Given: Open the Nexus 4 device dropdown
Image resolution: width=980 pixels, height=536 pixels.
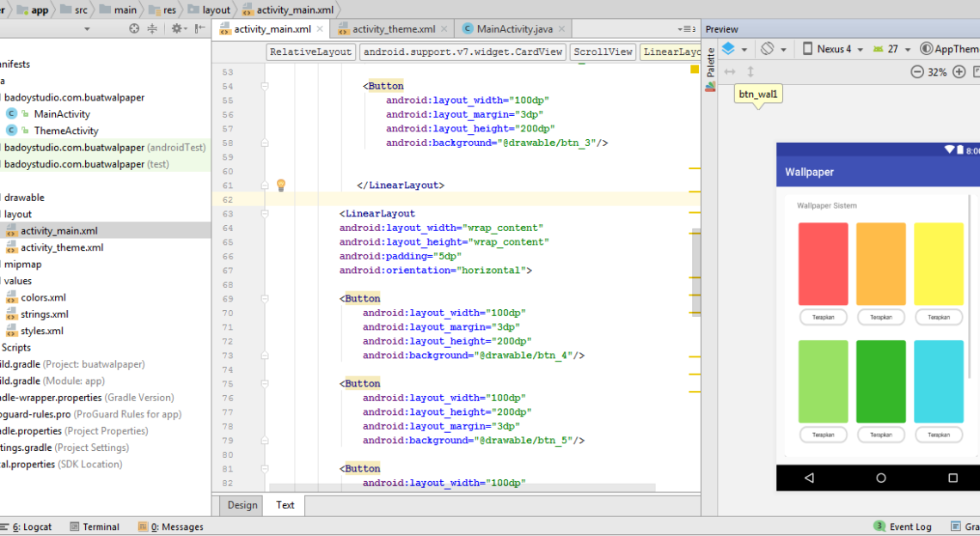Looking at the screenshot, I should [831, 49].
